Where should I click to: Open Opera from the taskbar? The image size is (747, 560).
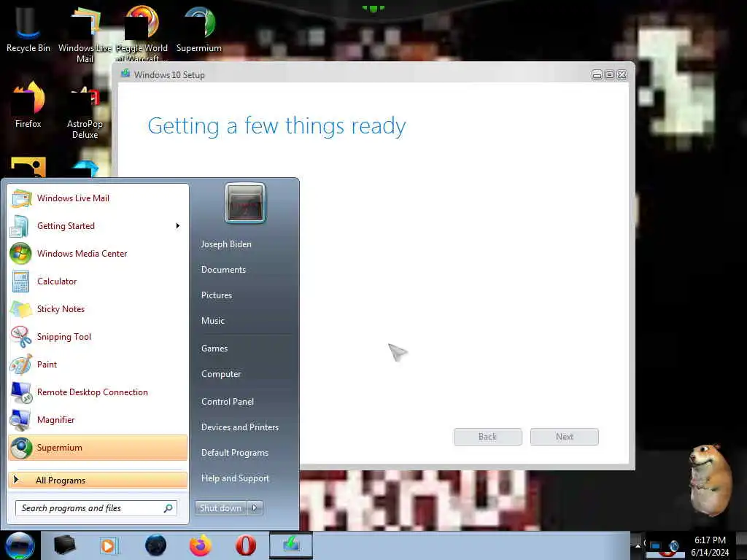tap(245, 545)
